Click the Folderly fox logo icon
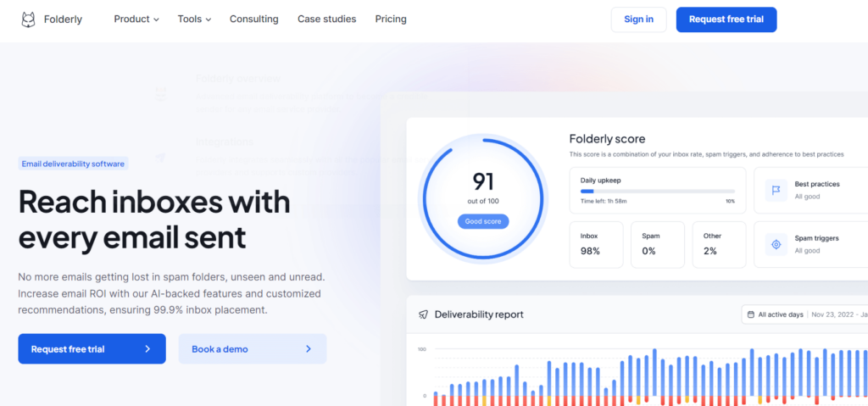Viewport: 868px width, 406px height. tap(28, 19)
